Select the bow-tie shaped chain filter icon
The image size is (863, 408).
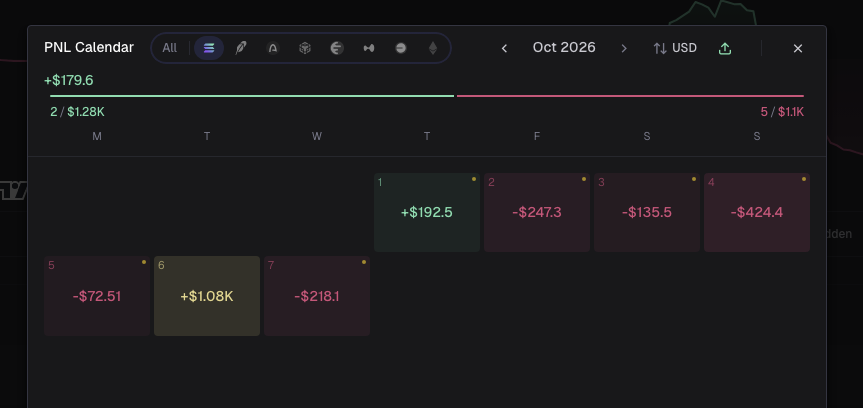tap(369, 48)
